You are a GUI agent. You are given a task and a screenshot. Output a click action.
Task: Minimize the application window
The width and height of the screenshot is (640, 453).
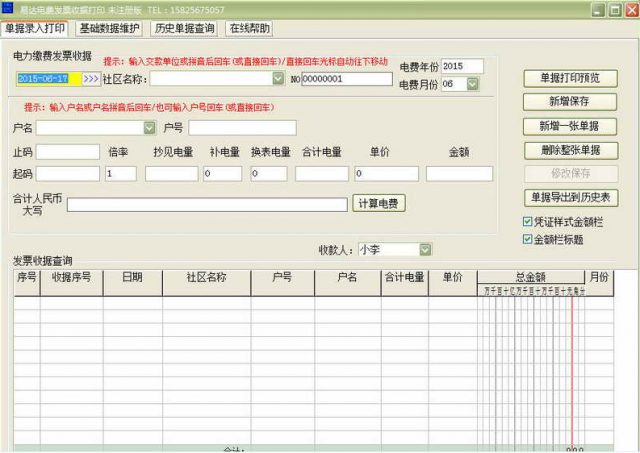(598, 10)
